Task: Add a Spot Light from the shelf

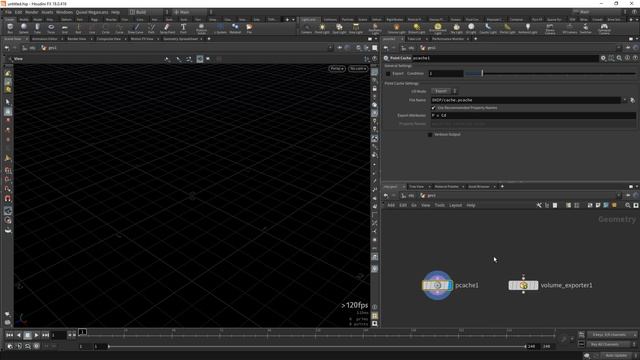Action: click(x=339, y=28)
